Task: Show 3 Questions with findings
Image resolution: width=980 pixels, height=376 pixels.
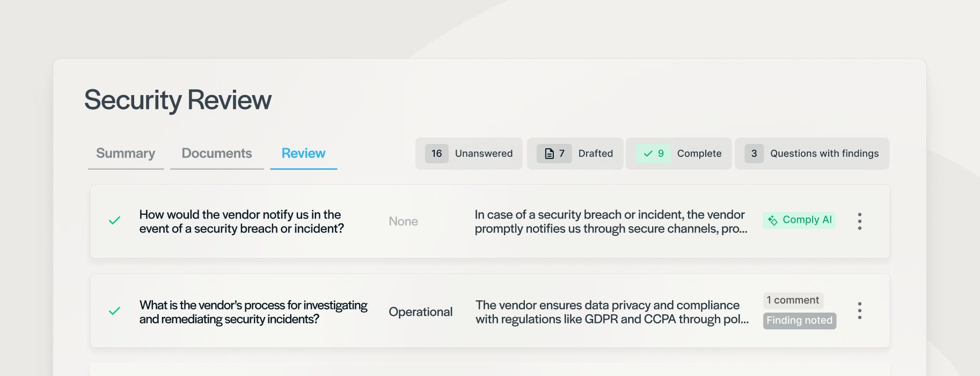Action: point(811,154)
